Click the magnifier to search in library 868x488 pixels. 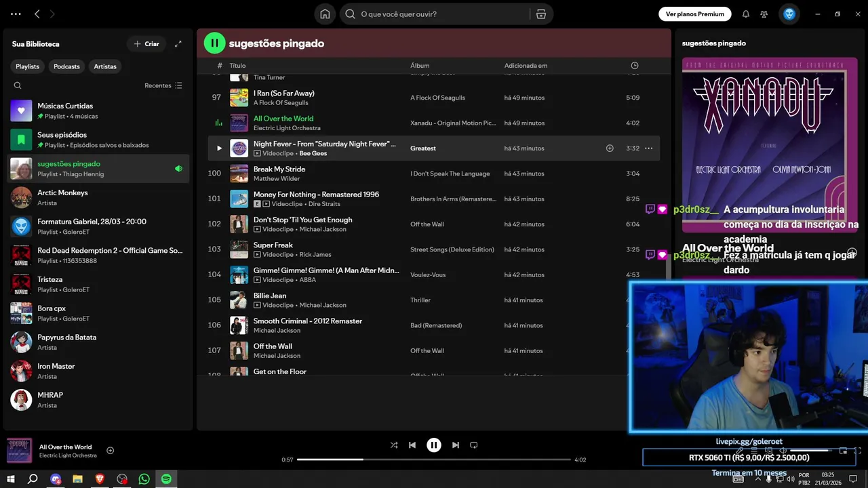pos(18,85)
